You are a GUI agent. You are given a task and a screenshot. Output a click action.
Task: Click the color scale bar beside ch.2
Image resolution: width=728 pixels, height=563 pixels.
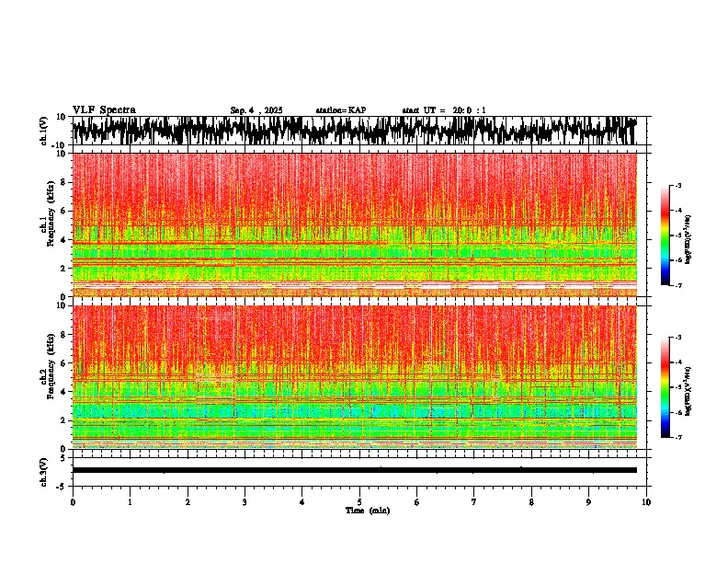665,387
